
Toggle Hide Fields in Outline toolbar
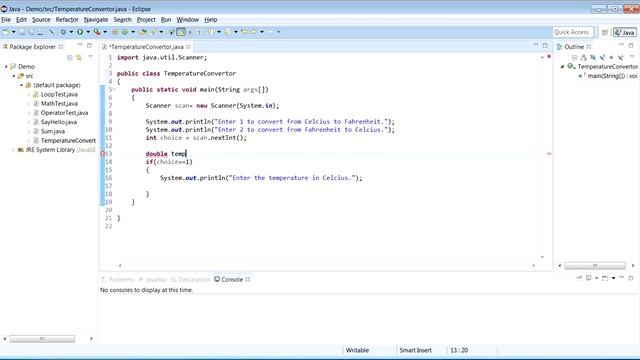pos(593,58)
